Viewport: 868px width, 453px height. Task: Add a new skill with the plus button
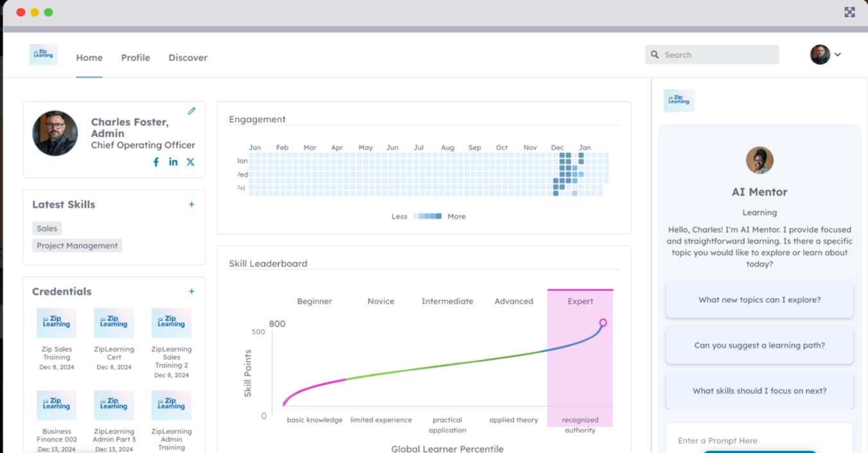click(x=191, y=204)
